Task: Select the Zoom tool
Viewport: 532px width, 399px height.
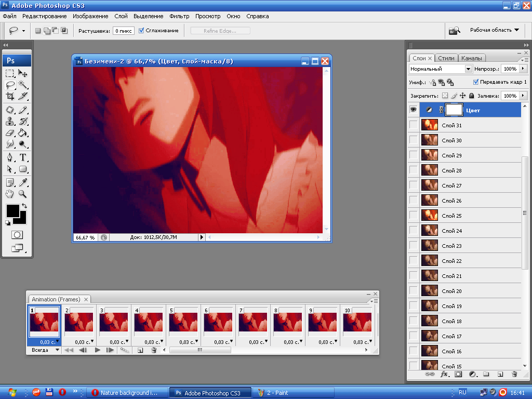Action: (x=23, y=194)
